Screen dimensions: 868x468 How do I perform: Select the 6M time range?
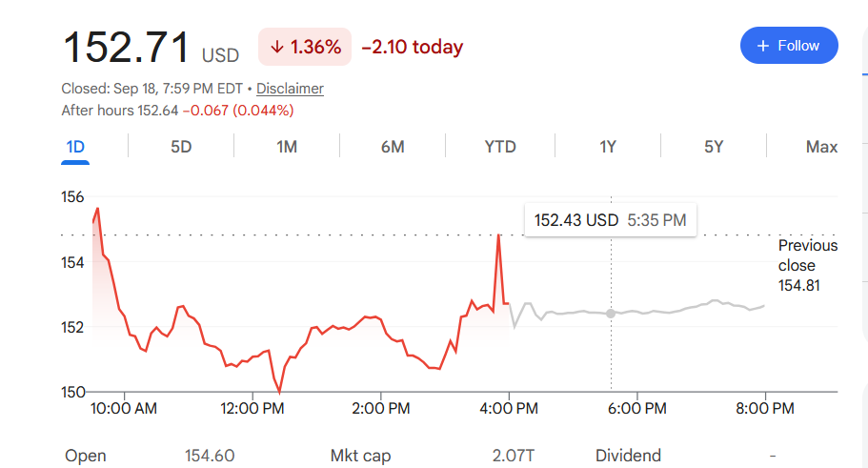[x=393, y=147]
